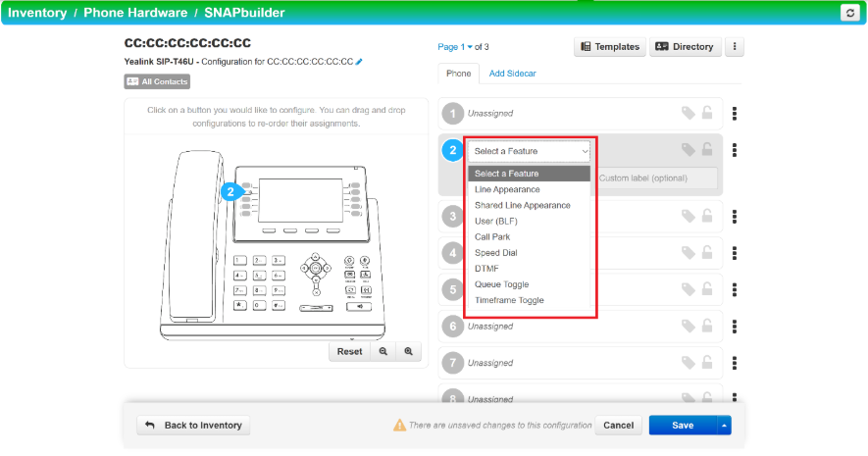Select the number 1 button circle

453,114
